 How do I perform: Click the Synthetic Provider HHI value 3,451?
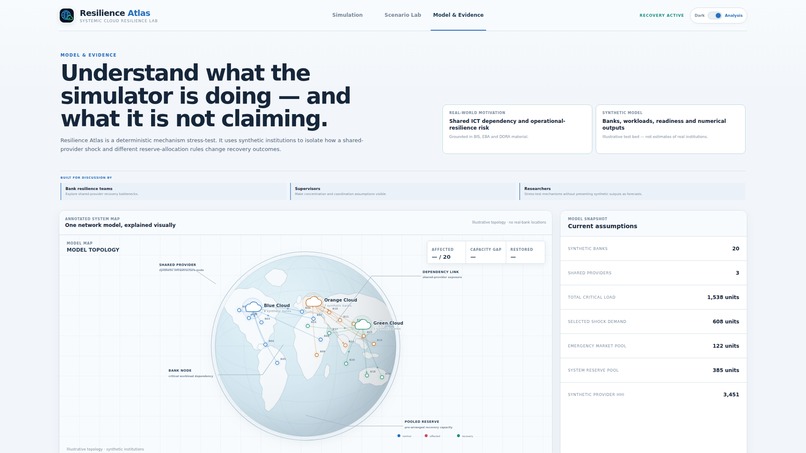[x=731, y=395]
